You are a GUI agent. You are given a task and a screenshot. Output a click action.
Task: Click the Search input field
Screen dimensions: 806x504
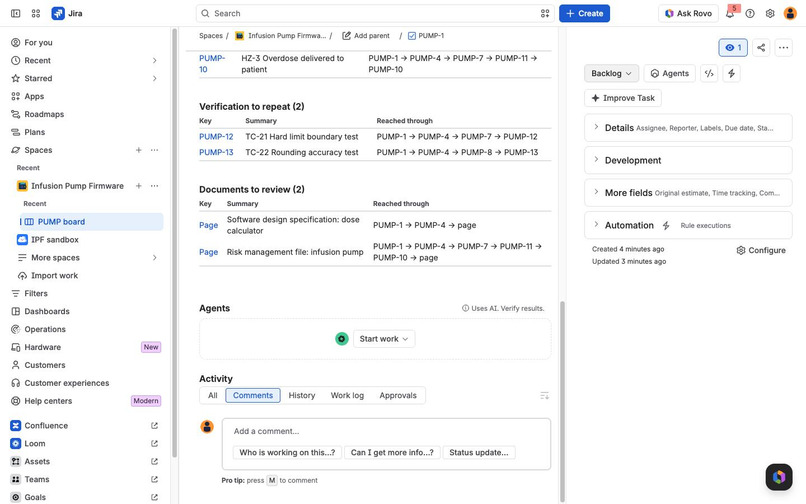pyautogui.click(x=375, y=13)
